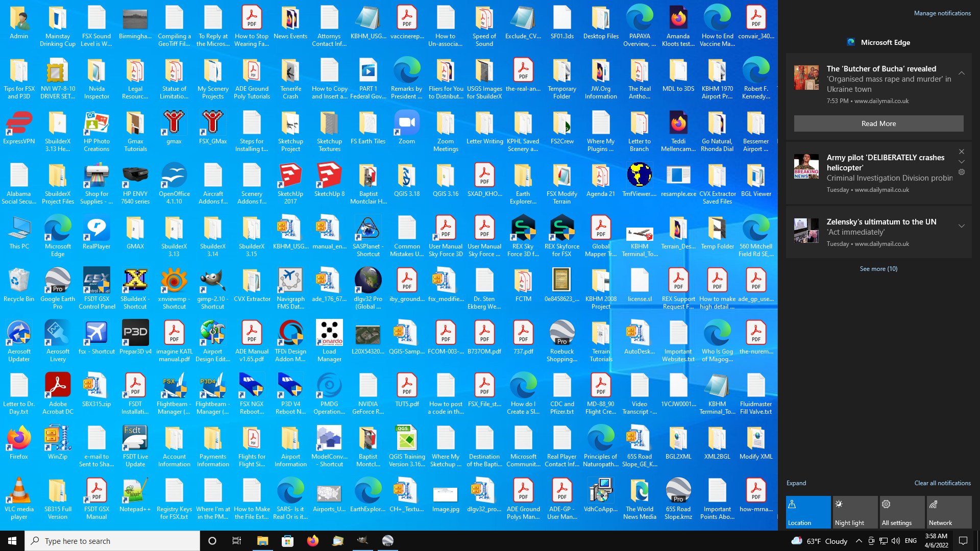Open the clock and date flyout
980x551 pixels.
pos(936,541)
